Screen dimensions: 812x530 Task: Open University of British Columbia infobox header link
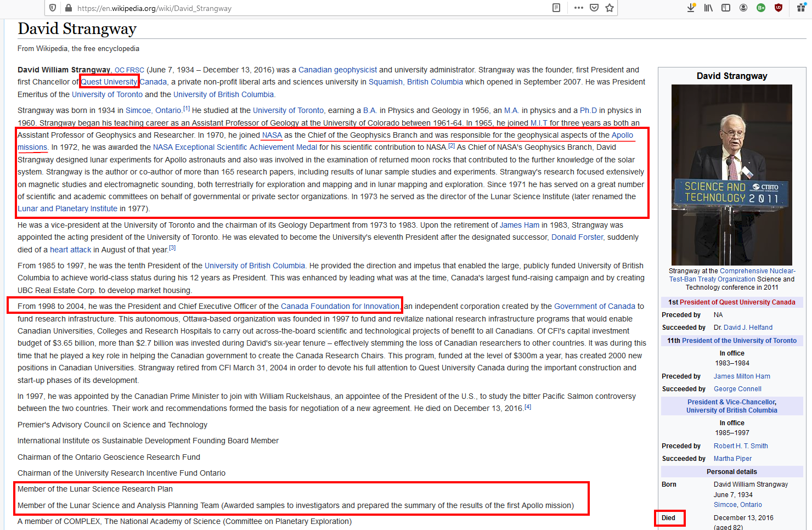[x=732, y=410]
